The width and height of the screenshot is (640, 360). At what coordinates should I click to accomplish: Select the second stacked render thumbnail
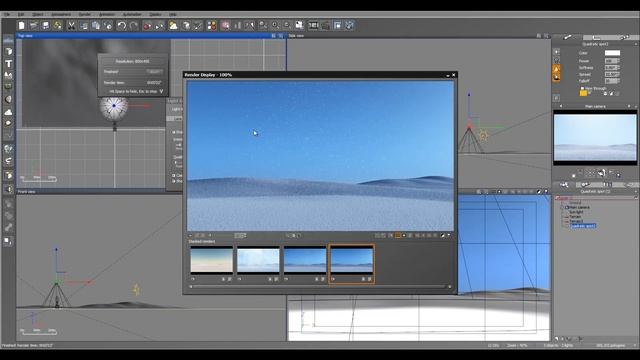point(258,260)
